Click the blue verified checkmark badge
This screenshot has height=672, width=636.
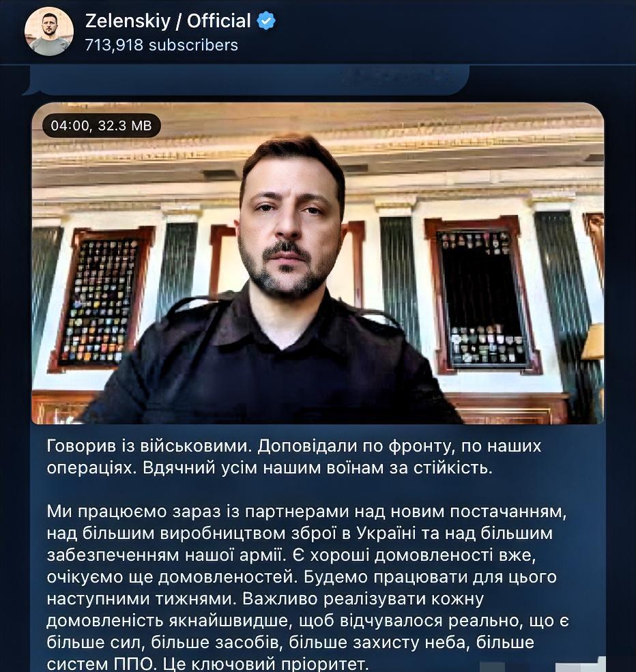point(265,20)
